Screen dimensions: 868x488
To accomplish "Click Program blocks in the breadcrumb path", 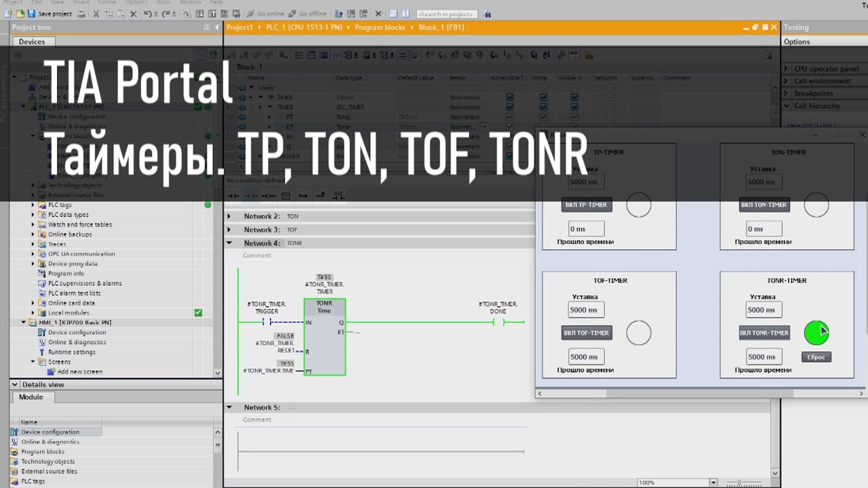I will 378,27.
